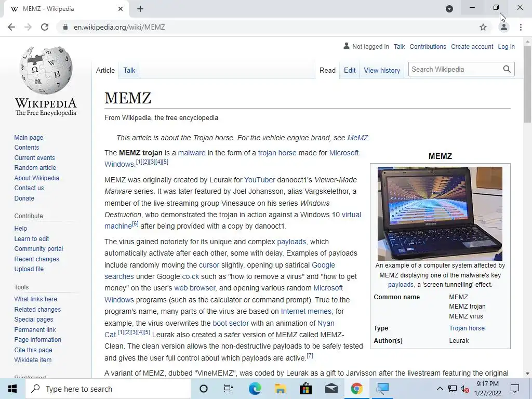The image size is (532, 399).
Task: Open Recent changes in sidebar
Action: (37, 259)
